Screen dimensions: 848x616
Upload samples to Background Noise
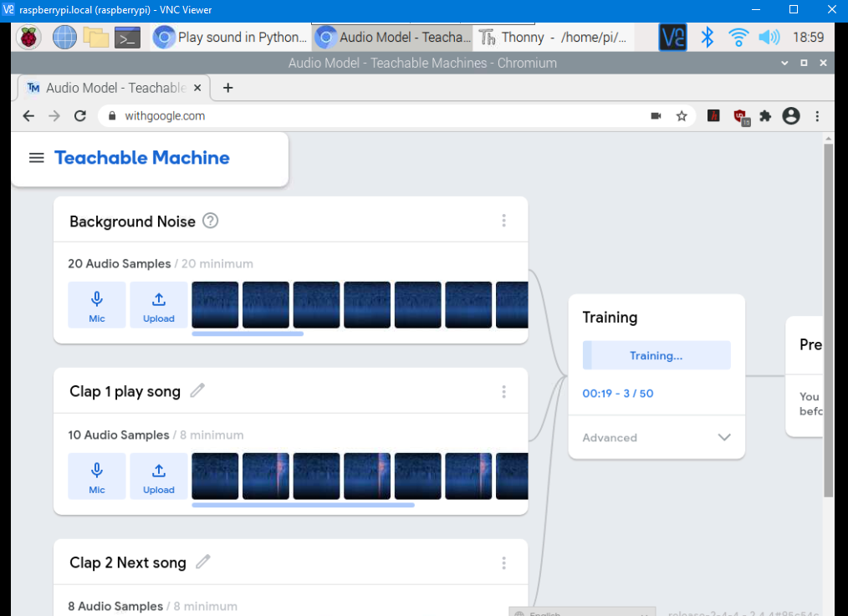158,305
